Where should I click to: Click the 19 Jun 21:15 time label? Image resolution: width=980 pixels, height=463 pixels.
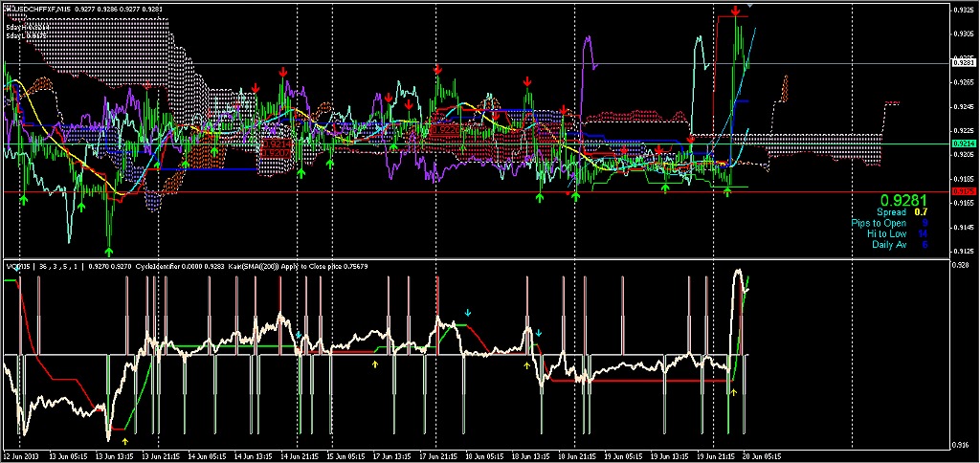click(714, 455)
